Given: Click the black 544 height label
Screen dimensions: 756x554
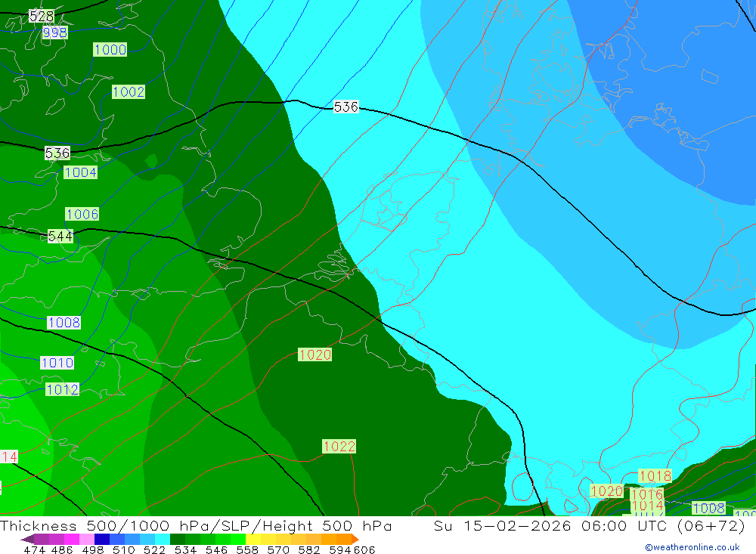Looking at the screenshot, I should click(x=60, y=237).
